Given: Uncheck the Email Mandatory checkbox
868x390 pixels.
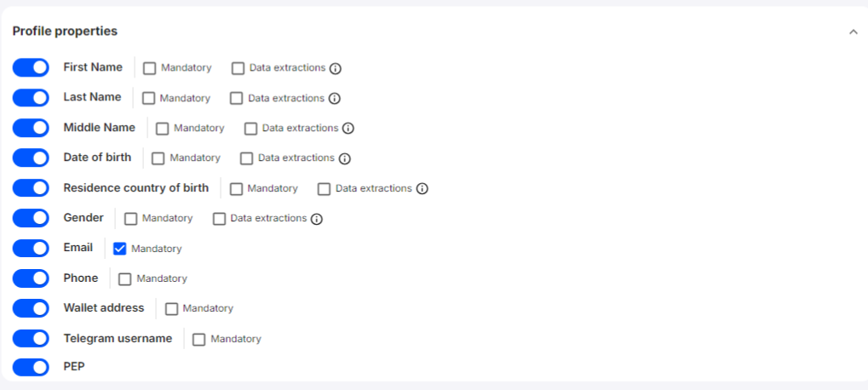Looking at the screenshot, I should (120, 249).
